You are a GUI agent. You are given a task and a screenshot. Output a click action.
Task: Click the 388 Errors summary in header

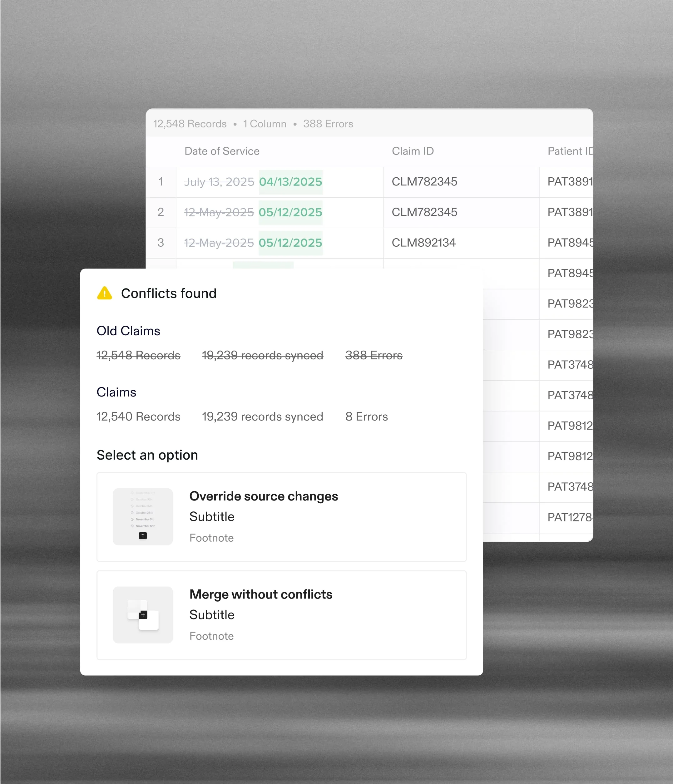(x=328, y=124)
